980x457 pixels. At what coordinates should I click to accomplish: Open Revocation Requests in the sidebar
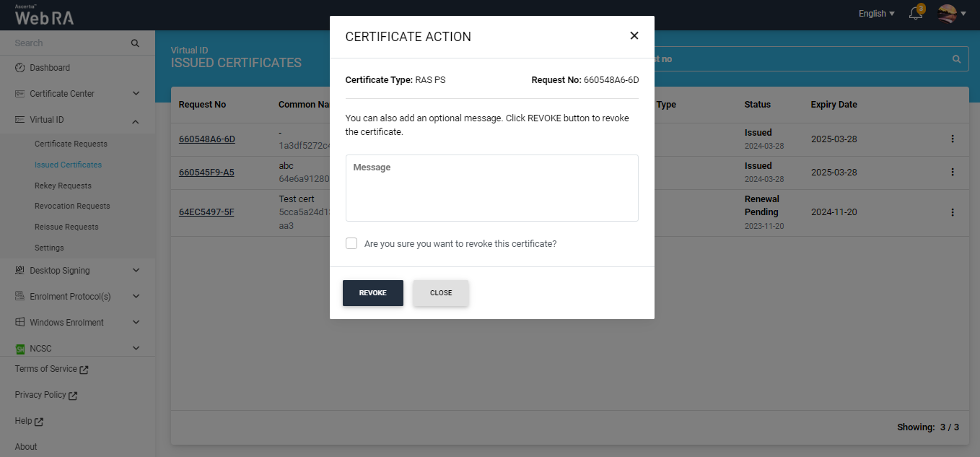[72, 206]
